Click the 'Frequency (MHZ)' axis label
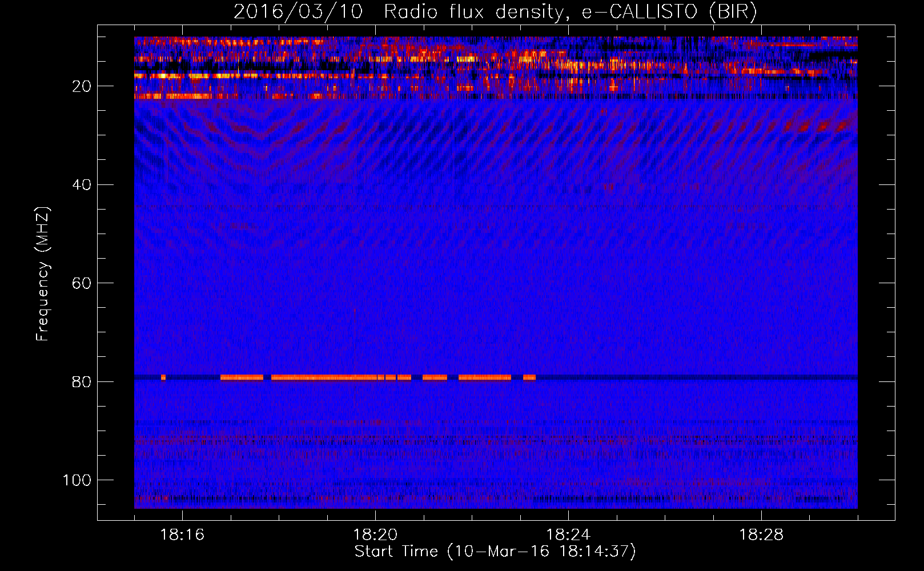Image resolution: width=924 pixels, height=571 pixels. coord(43,274)
